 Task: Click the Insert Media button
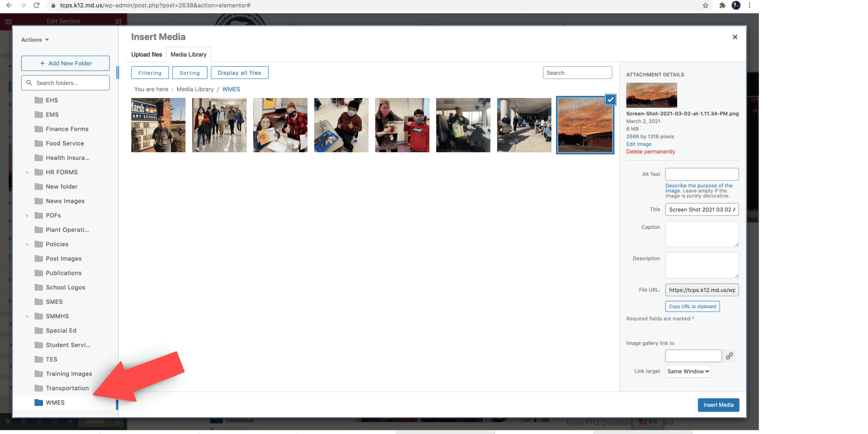(x=718, y=405)
